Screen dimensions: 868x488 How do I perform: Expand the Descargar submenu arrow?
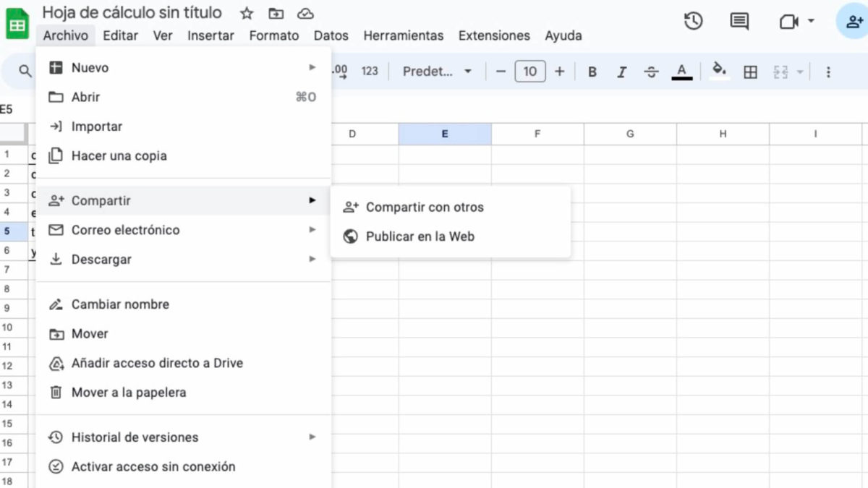coord(312,259)
